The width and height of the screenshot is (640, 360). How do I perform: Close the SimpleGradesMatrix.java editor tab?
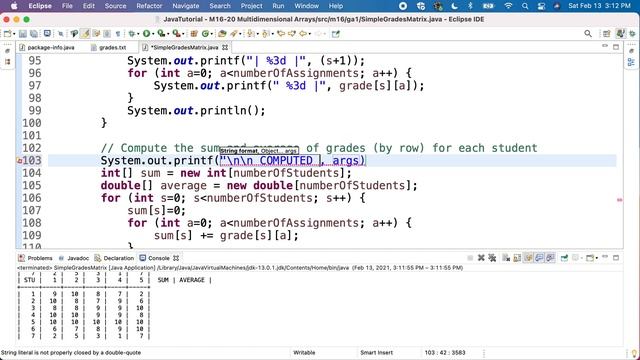224,47
